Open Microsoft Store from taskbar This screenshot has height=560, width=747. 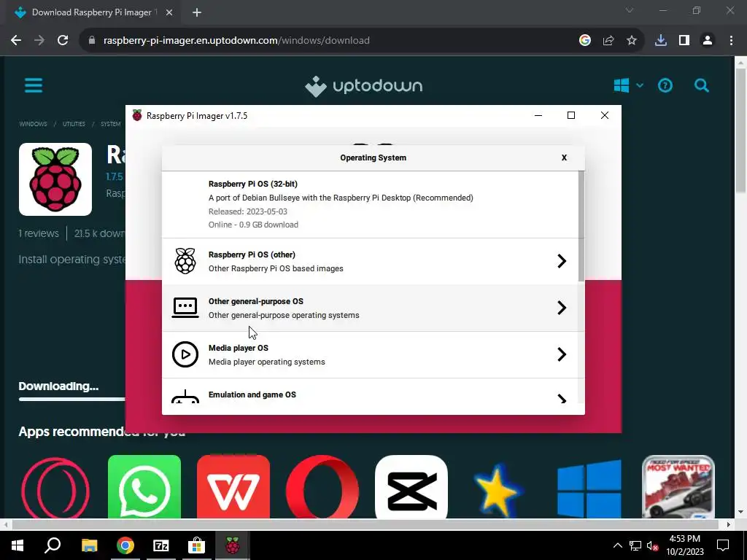tap(196, 545)
